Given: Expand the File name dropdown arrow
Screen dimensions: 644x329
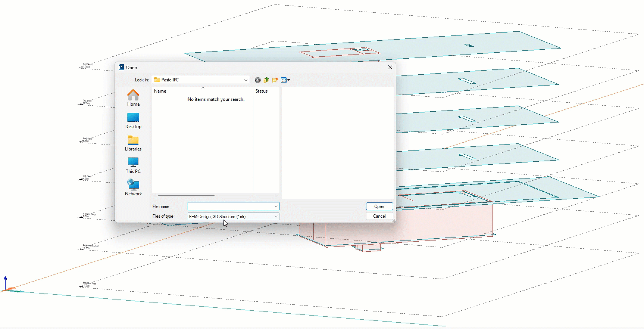Looking at the screenshot, I should coord(276,207).
